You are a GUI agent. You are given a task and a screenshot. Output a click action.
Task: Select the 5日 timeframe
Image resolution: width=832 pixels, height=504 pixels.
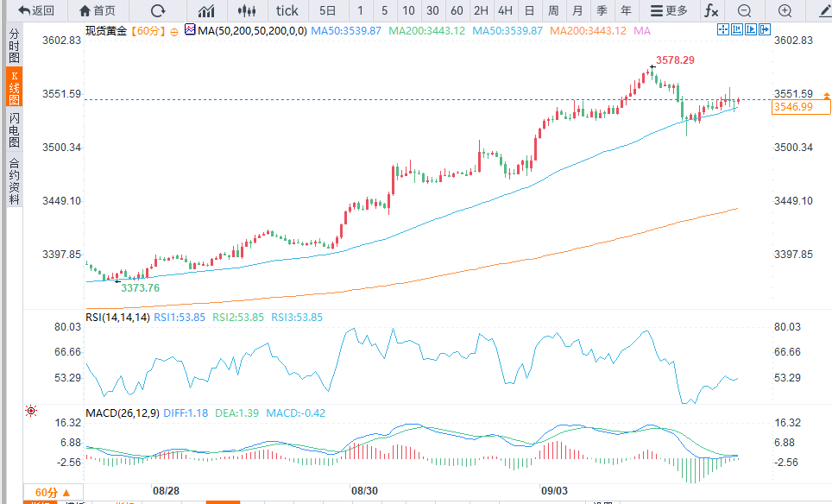tap(327, 10)
